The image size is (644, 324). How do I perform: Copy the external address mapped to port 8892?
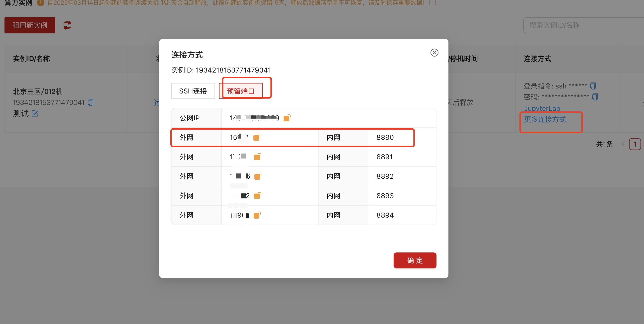[257, 176]
